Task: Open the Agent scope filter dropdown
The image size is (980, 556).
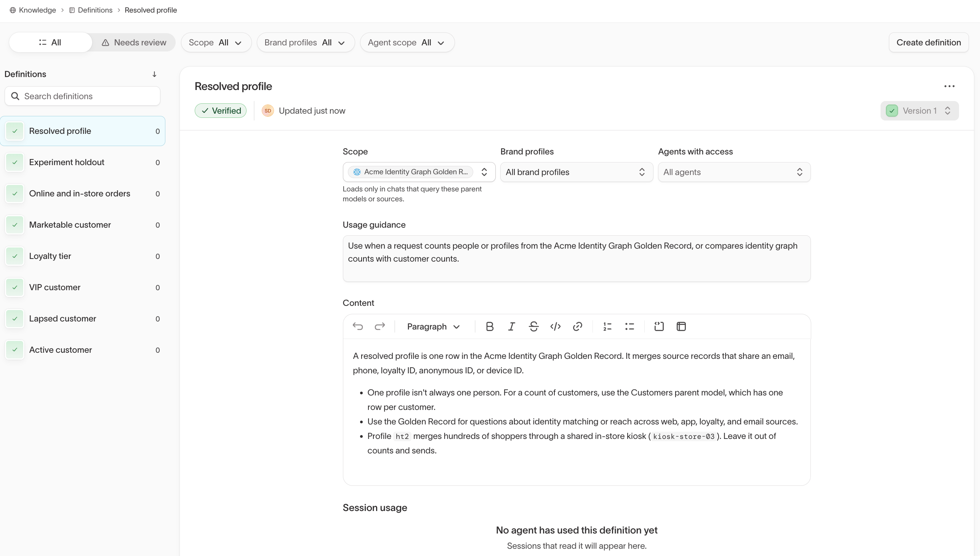Action: pyautogui.click(x=407, y=42)
